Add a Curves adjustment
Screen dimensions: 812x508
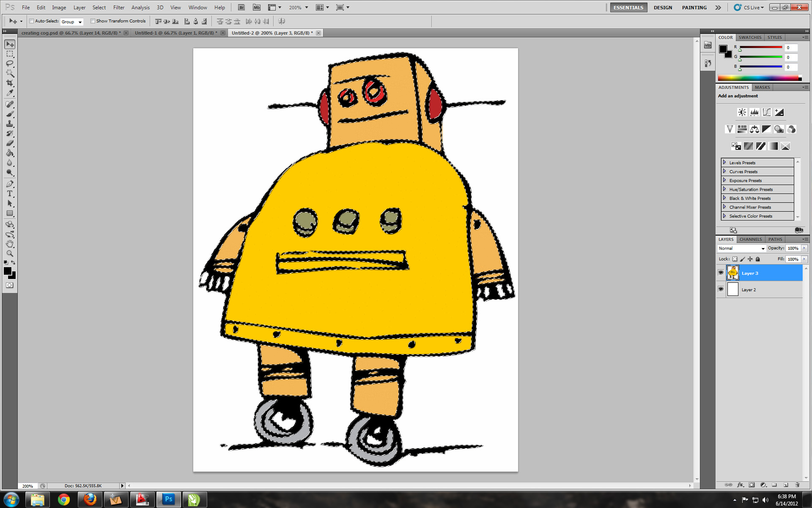coord(767,112)
